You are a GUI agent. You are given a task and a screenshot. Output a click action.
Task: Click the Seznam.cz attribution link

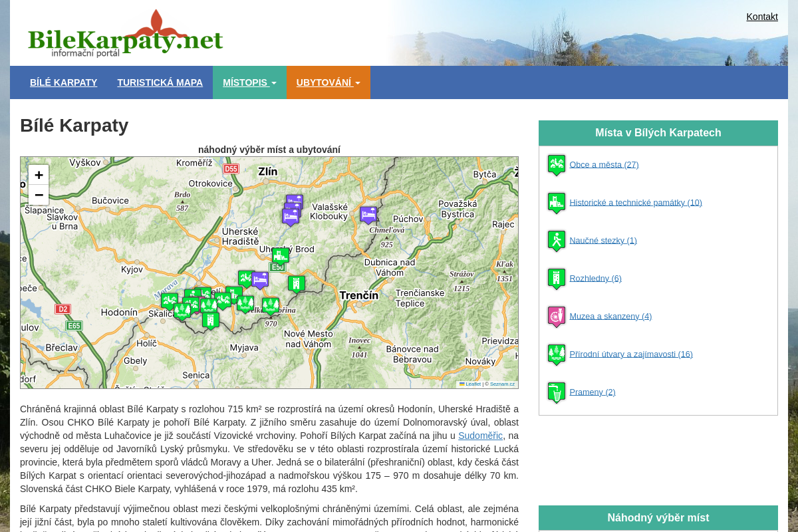[502, 384]
